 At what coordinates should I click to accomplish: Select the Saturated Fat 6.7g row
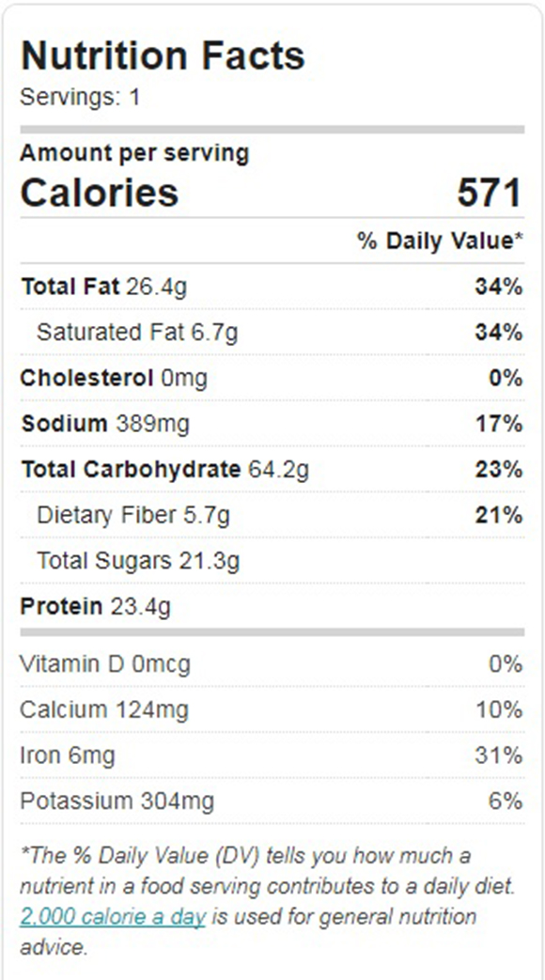pos(272,333)
